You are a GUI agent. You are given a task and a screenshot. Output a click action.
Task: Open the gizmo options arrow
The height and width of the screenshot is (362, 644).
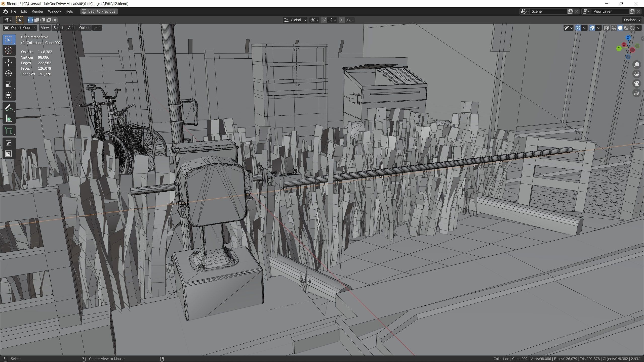pyautogui.click(x=584, y=28)
